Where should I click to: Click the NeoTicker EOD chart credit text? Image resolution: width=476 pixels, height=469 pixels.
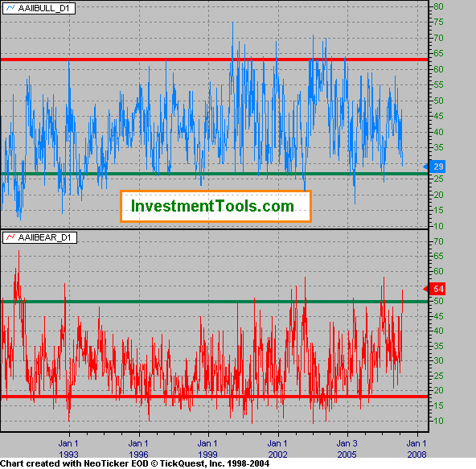(x=134, y=464)
